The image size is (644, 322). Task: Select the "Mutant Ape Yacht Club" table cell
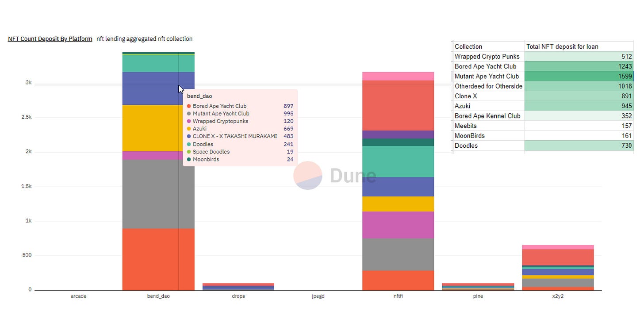click(489, 76)
